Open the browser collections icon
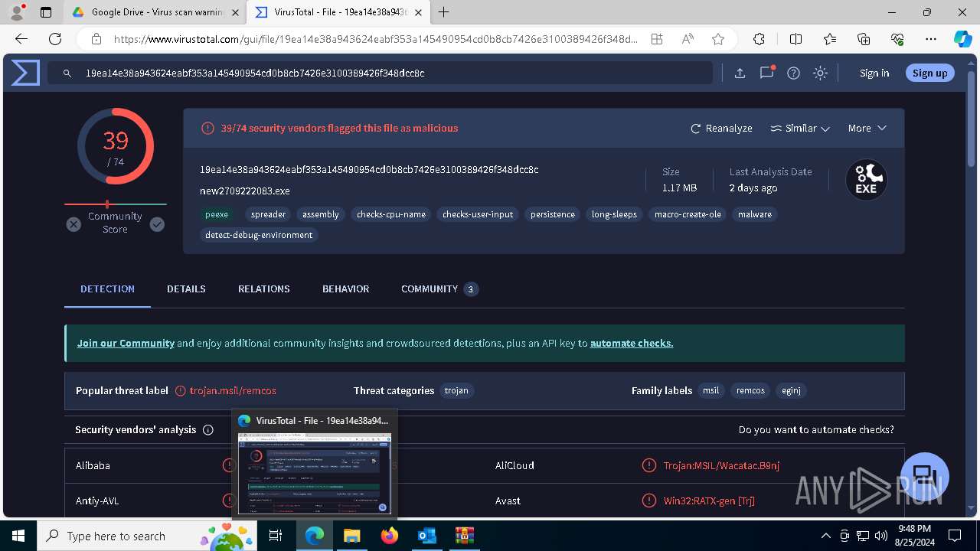 tap(864, 39)
